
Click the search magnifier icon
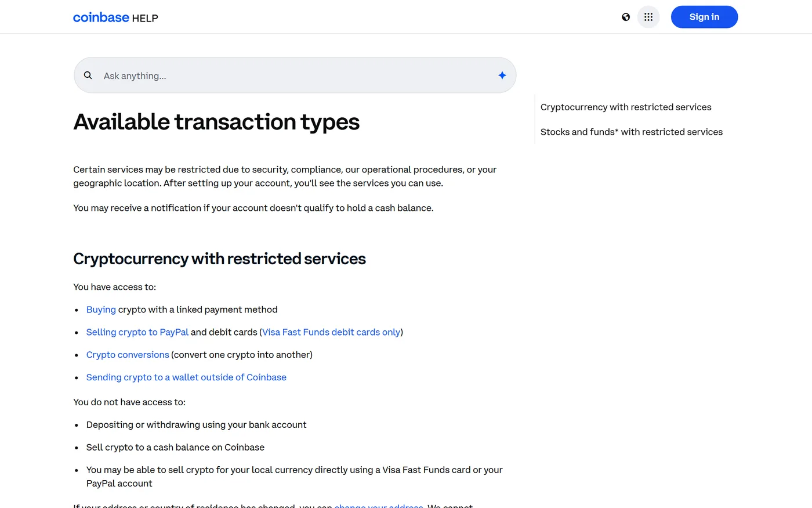point(88,75)
